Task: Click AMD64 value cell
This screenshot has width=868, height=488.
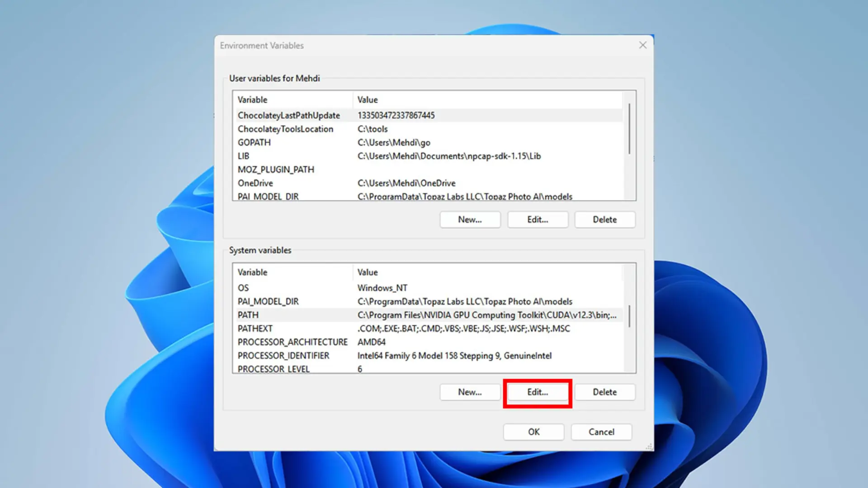Action: (x=372, y=342)
